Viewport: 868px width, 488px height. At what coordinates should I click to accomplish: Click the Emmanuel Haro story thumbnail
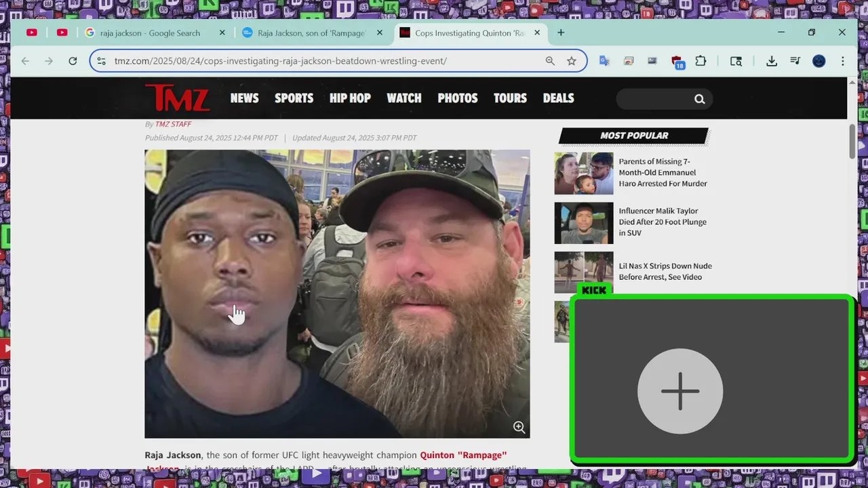[584, 174]
